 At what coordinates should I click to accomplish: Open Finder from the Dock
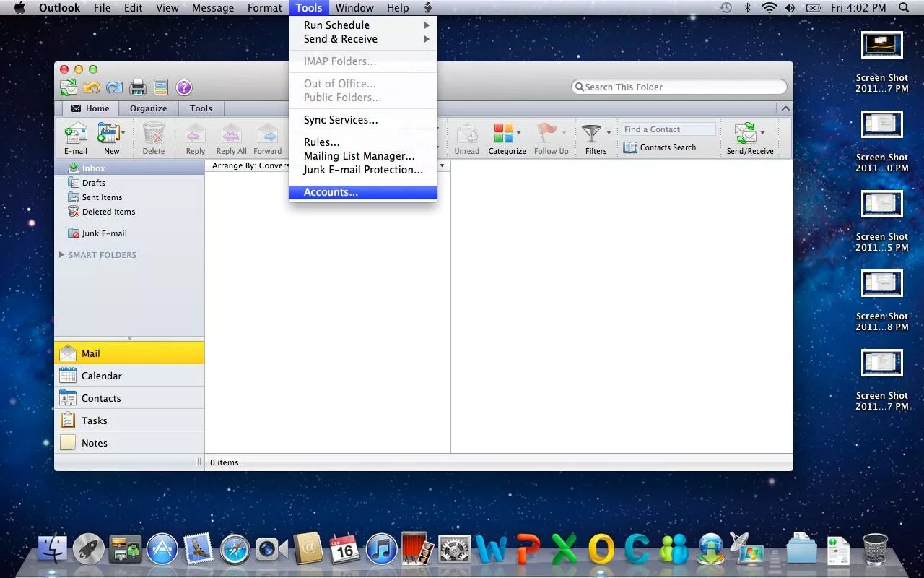click(x=52, y=549)
